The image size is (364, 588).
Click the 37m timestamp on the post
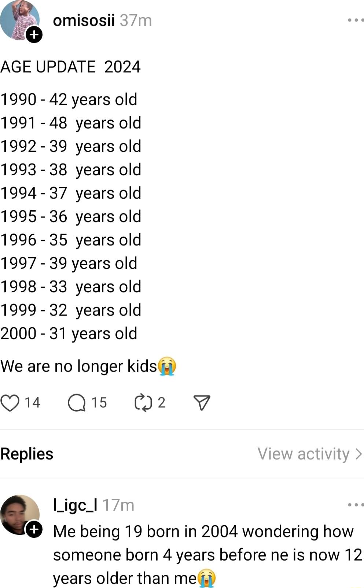coord(136,21)
